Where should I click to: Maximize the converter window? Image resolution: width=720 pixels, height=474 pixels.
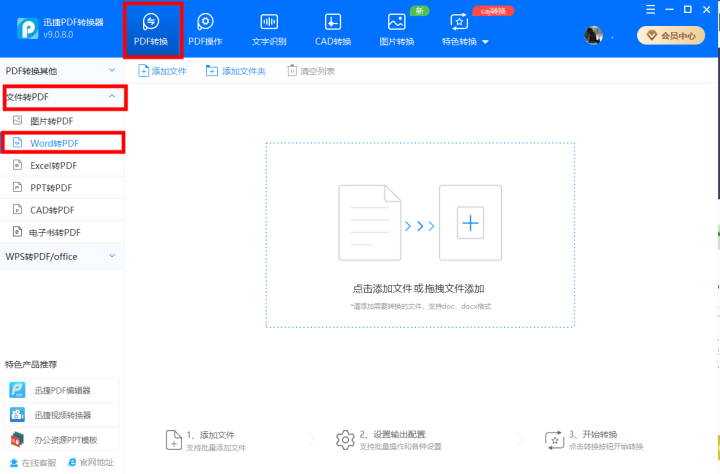click(688, 10)
